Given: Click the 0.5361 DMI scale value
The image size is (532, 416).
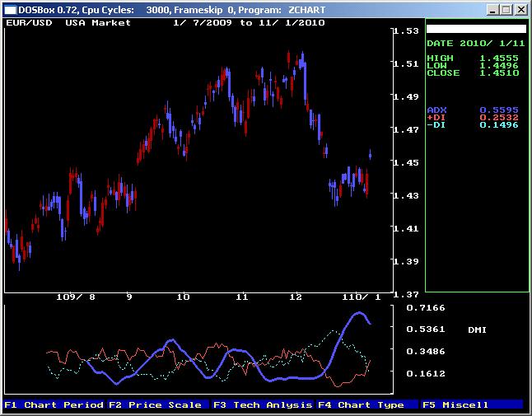Looking at the screenshot, I should (x=426, y=330).
